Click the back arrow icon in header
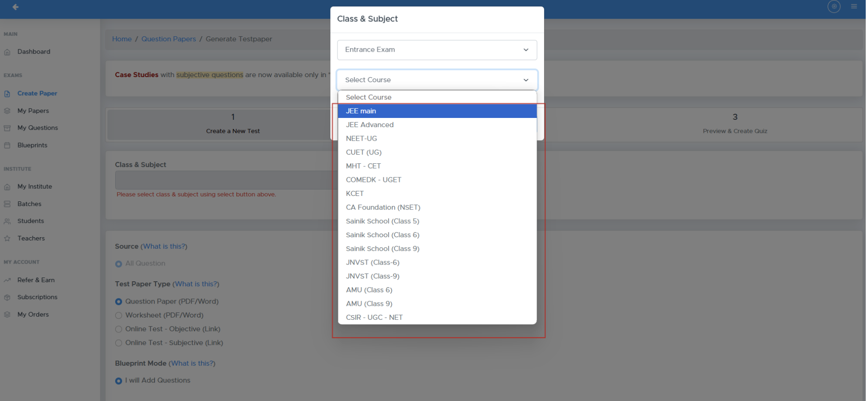The width and height of the screenshot is (868, 401). [15, 7]
